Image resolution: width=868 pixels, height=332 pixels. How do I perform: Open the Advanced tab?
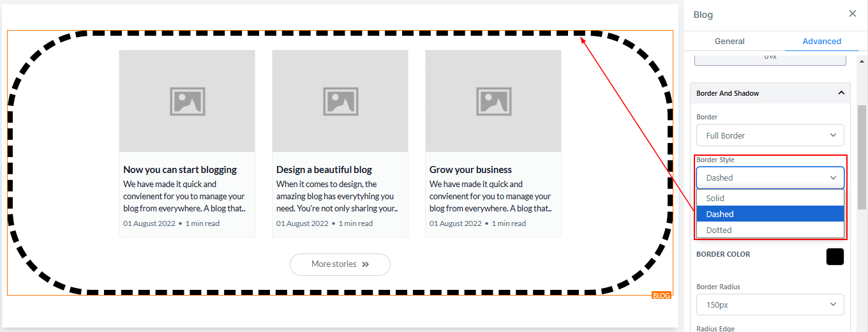[x=821, y=41]
